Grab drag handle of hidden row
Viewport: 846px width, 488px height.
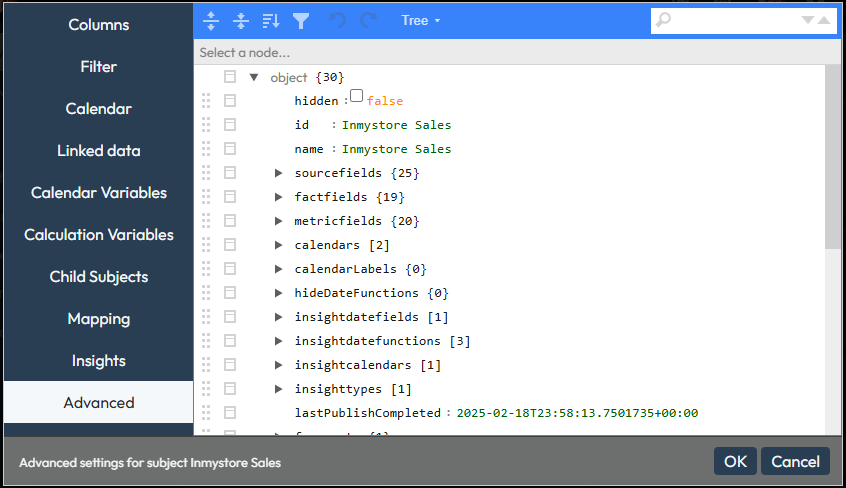tap(206, 100)
